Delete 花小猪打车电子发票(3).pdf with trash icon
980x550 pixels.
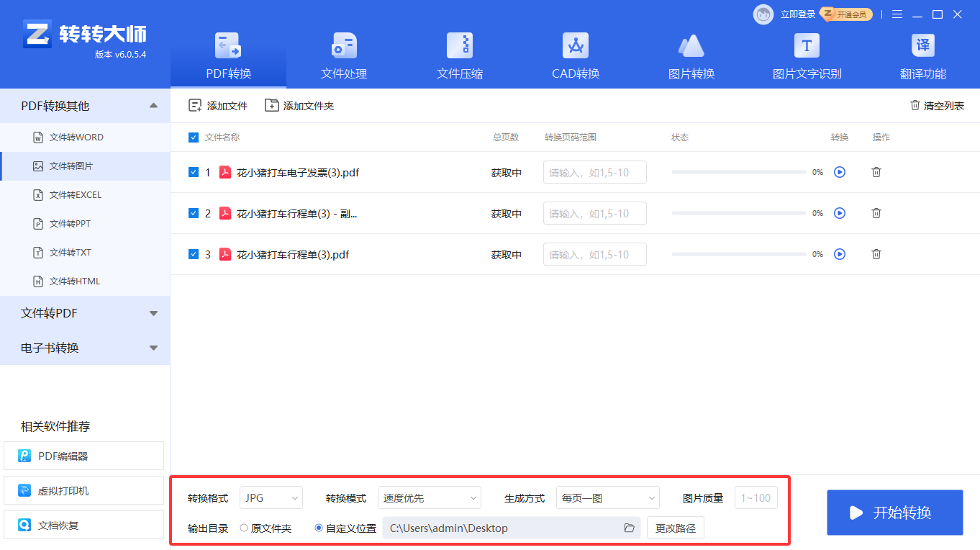(876, 172)
